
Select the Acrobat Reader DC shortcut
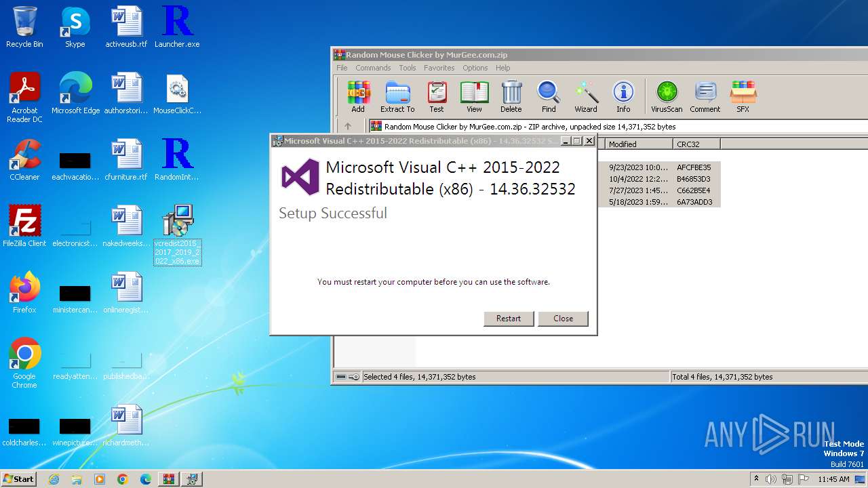[24, 98]
